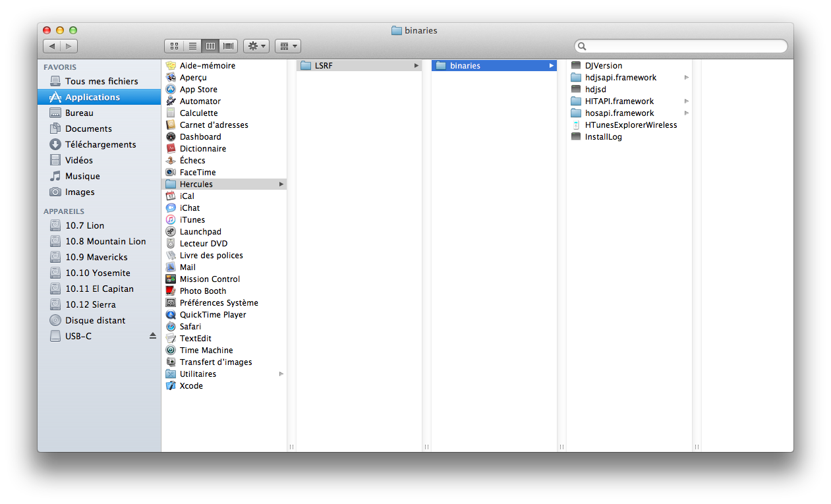Image resolution: width=831 pixels, height=504 pixels.
Task: Switch to column view
Action: click(x=211, y=46)
